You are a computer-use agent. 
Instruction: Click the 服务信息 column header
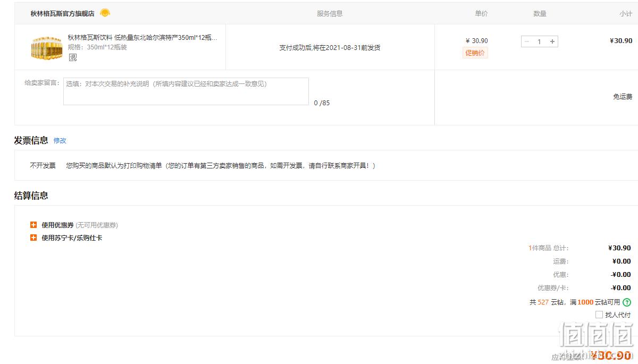330,14
